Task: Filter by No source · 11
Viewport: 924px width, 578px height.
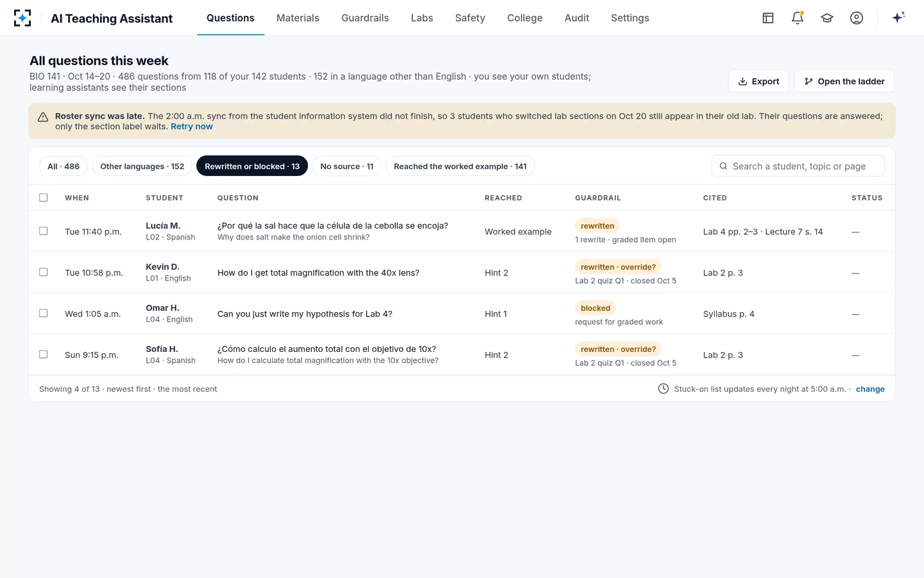Action: point(347,166)
